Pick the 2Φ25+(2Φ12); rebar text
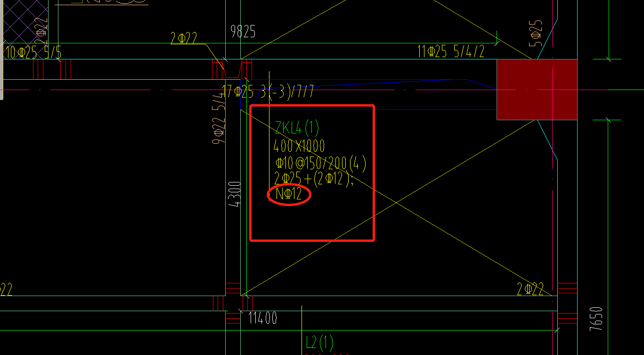The image size is (644, 355). [x=314, y=180]
